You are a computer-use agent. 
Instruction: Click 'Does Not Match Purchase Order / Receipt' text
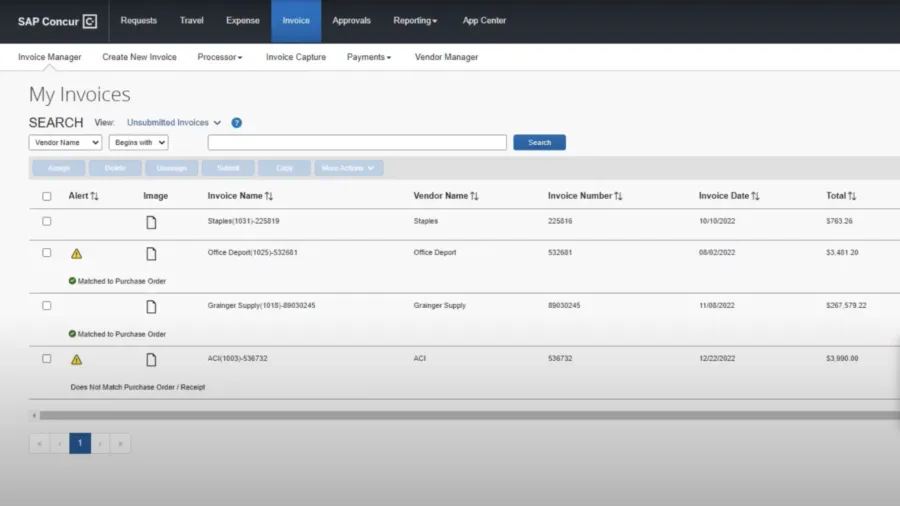tap(138, 387)
